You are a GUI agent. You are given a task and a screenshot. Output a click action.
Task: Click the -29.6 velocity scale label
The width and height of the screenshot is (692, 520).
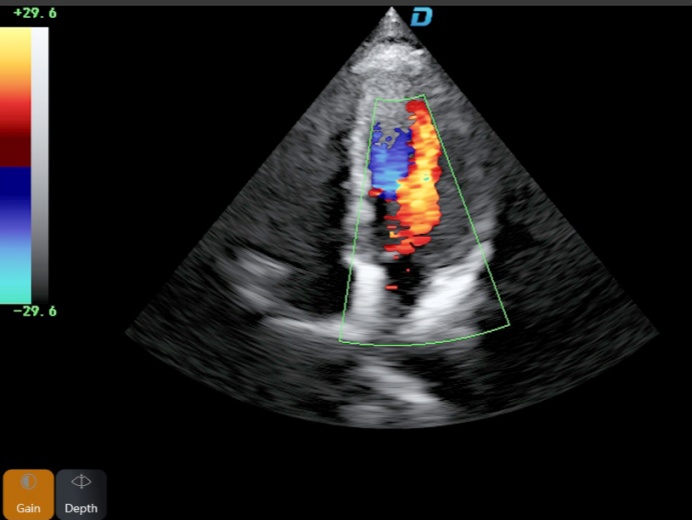tap(34, 311)
